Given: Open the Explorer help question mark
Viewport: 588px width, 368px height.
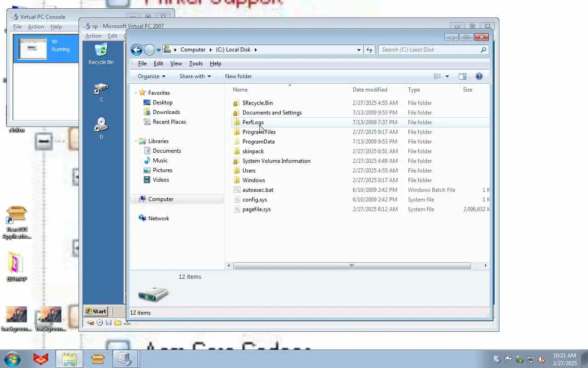Looking at the screenshot, I should 479,76.
